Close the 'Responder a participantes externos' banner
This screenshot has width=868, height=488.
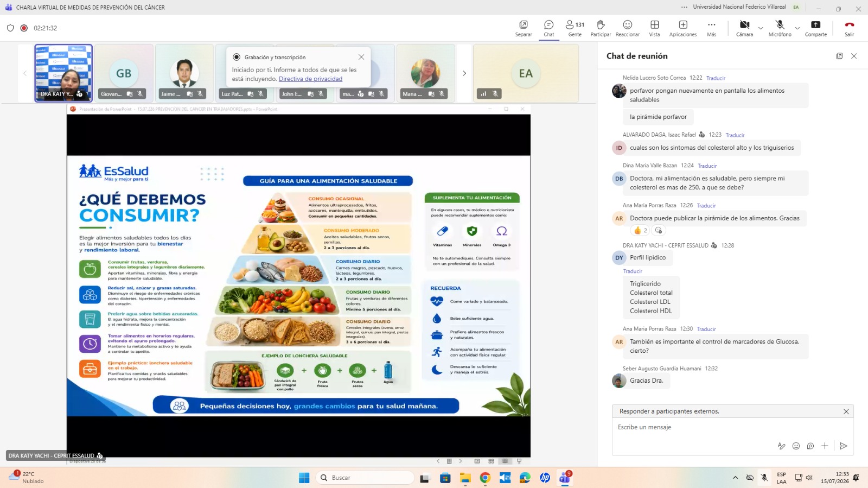coord(846,411)
